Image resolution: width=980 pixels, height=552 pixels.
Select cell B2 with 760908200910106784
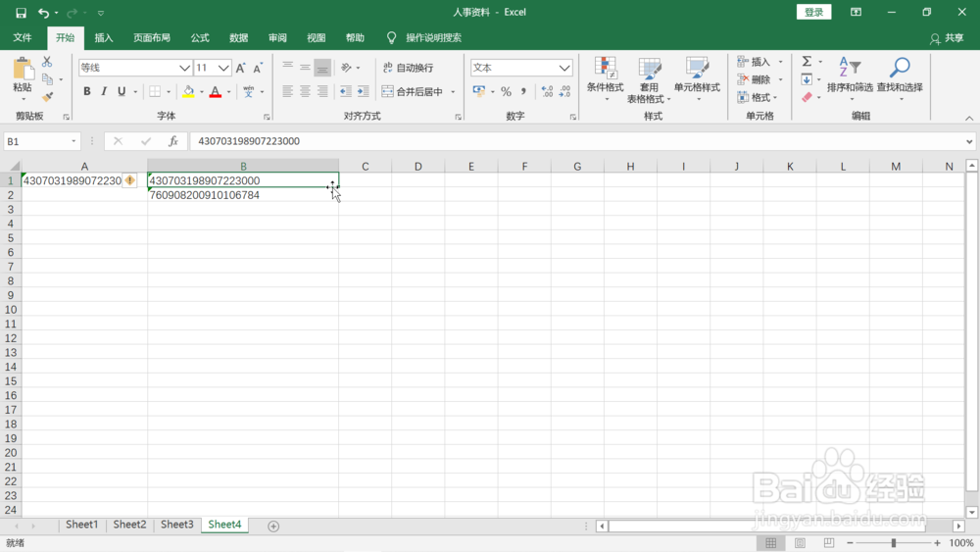pyautogui.click(x=243, y=195)
